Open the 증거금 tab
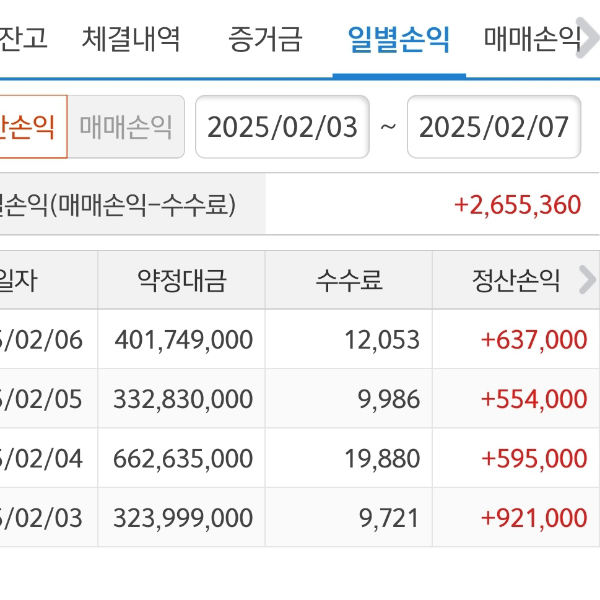 [264, 40]
